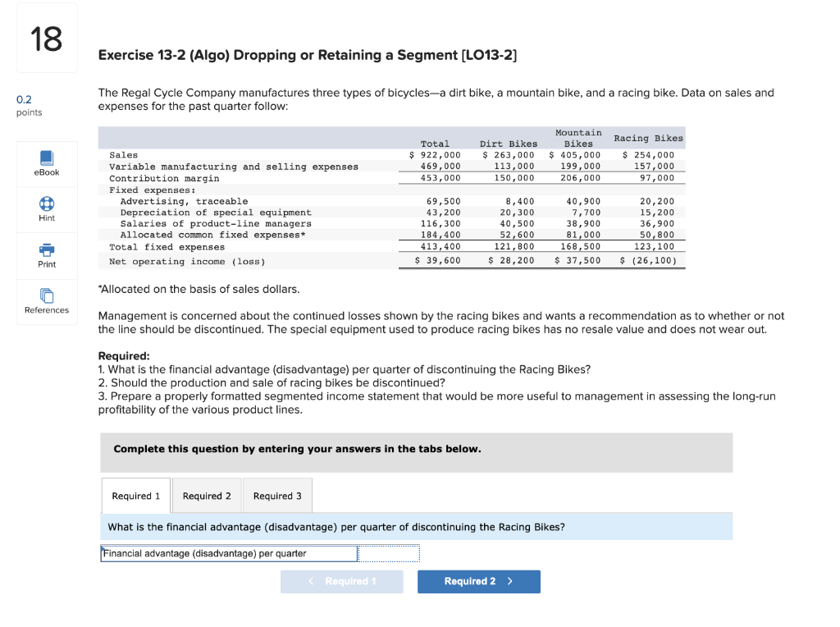Screen dimensions: 840x627
Task: Open the eBook resource
Action: tap(46, 163)
